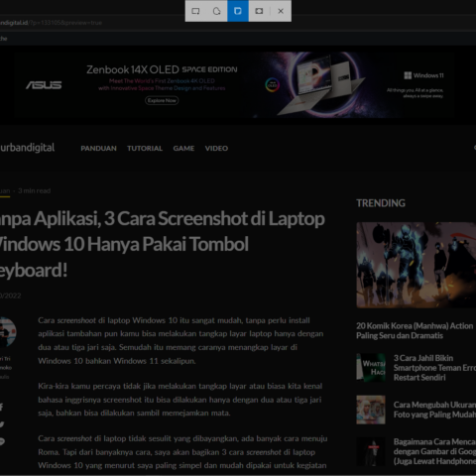Open the GAME menu
The height and width of the screenshot is (476, 476).
pyautogui.click(x=183, y=149)
